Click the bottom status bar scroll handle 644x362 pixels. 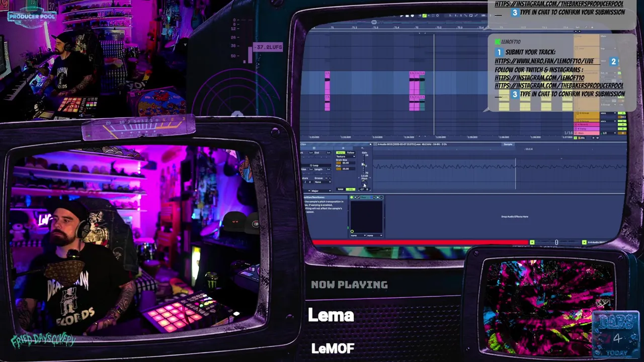tap(556, 242)
